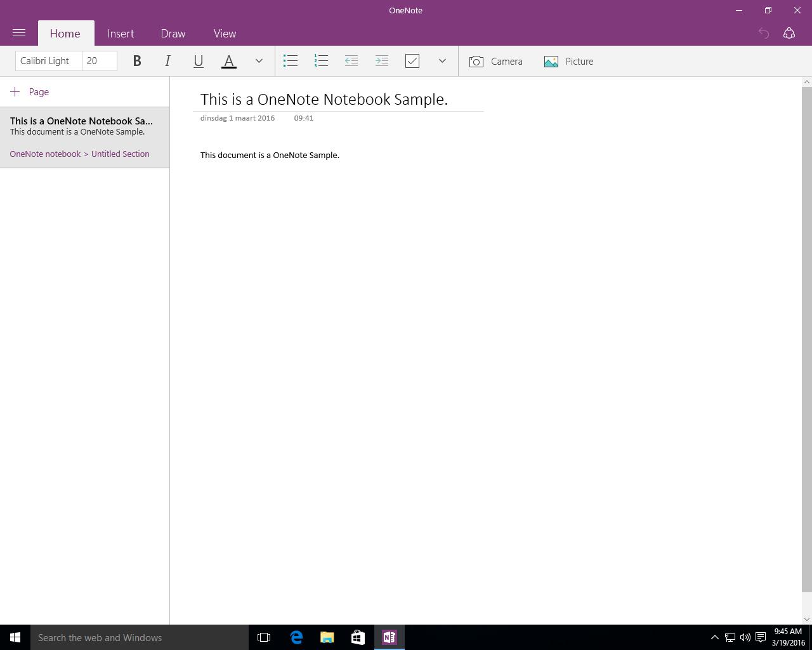Image resolution: width=812 pixels, height=650 pixels.
Task: Open the Action Center notifications icon
Action: click(761, 637)
